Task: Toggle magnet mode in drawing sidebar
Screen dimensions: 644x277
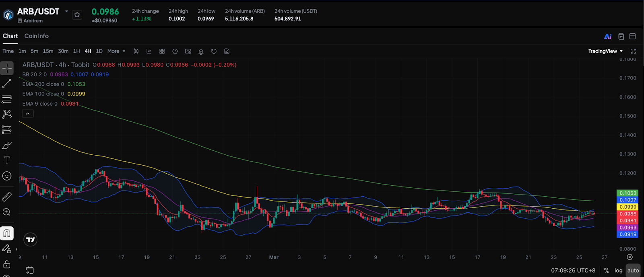Action: 7,233
